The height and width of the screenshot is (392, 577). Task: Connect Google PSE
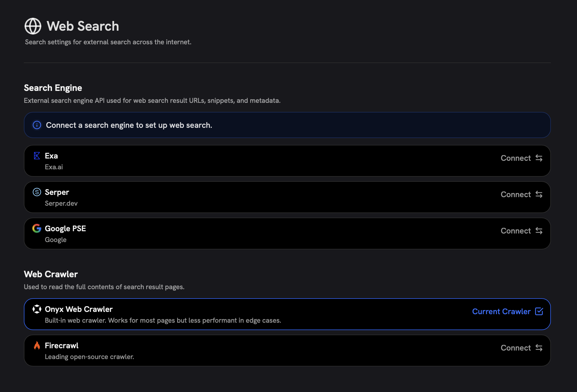516,231
